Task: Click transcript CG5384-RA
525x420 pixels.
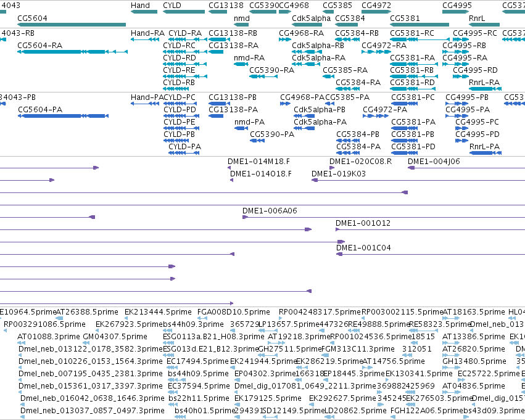Action: (358, 83)
